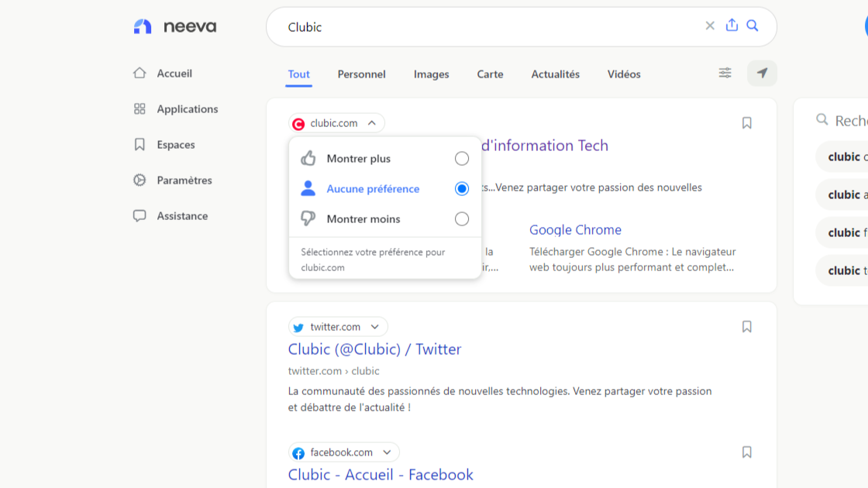Click the 'Télécharger Google Chrome' description text
The height and width of the screenshot is (488, 868).
click(632, 259)
